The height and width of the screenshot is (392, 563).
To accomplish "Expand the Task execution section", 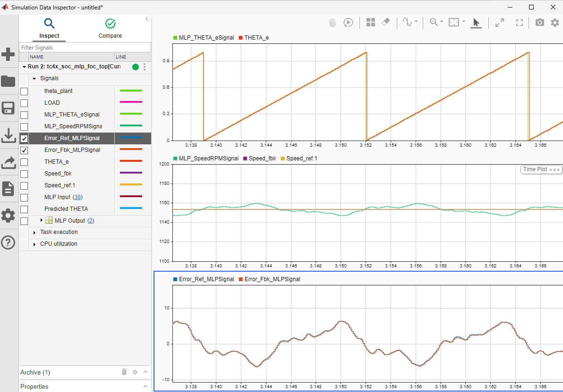I will tap(34, 233).
